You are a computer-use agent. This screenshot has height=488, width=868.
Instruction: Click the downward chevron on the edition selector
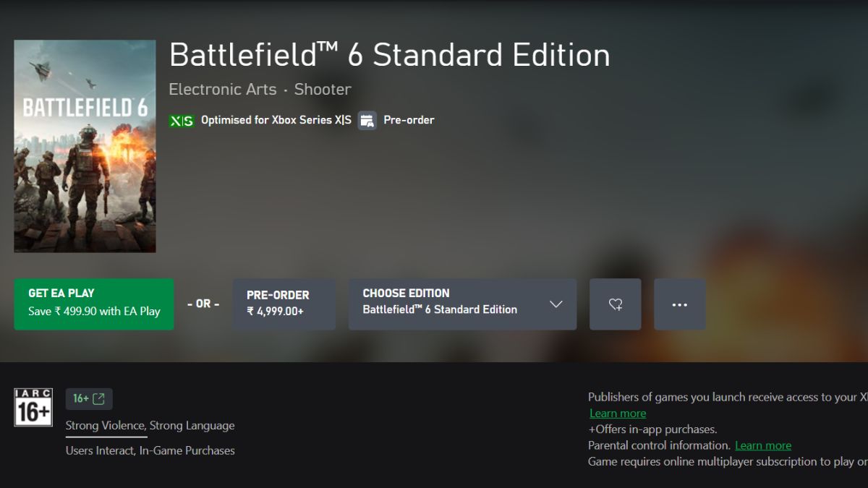point(556,304)
